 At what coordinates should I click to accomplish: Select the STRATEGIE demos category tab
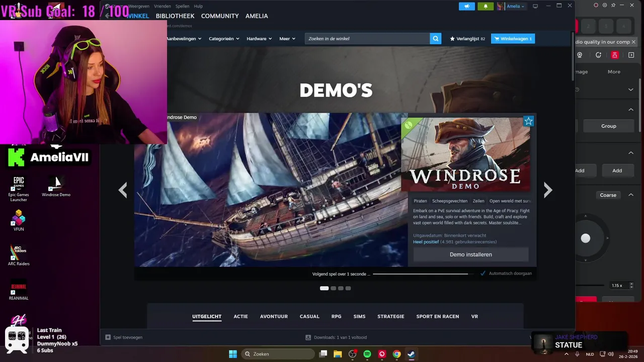(391, 316)
